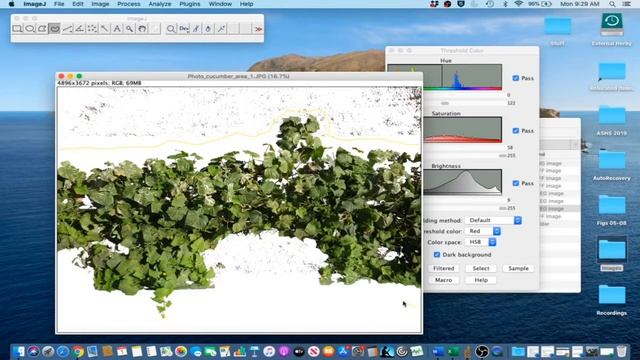The height and width of the screenshot is (360, 640).
Task: Click the Sample button
Action: pyautogui.click(x=518, y=269)
